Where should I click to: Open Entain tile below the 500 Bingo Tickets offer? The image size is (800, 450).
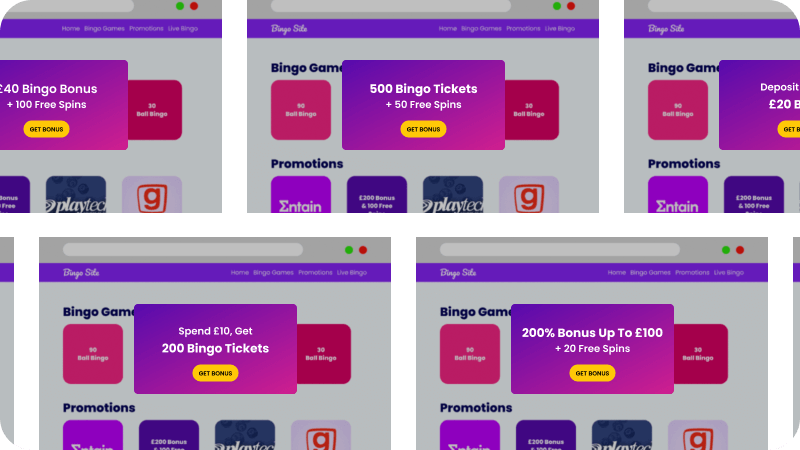click(300, 196)
